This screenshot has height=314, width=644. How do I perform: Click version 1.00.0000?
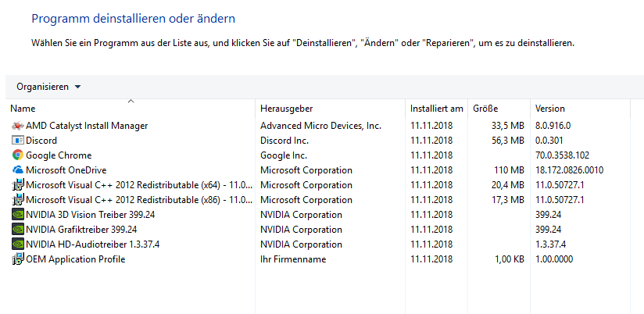554,259
